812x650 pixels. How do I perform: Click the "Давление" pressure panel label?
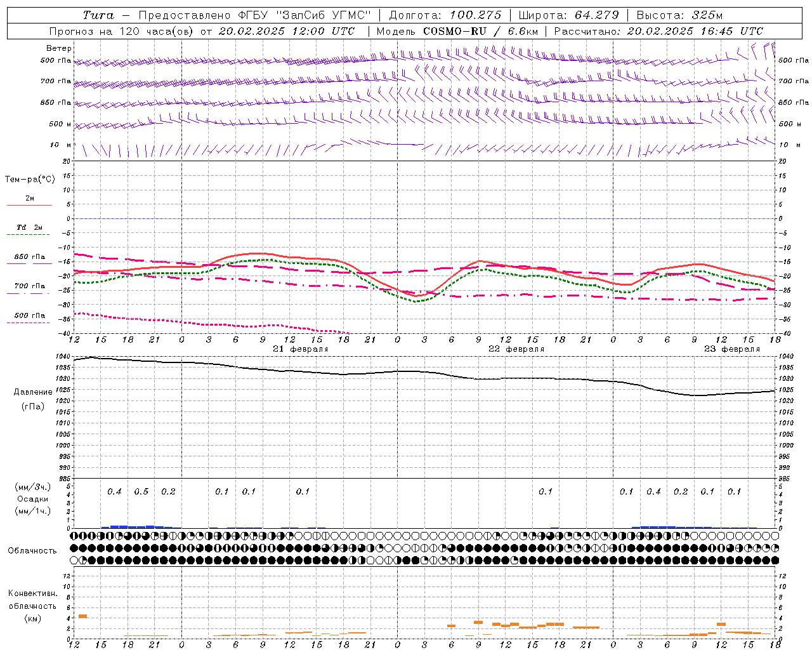point(33,392)
